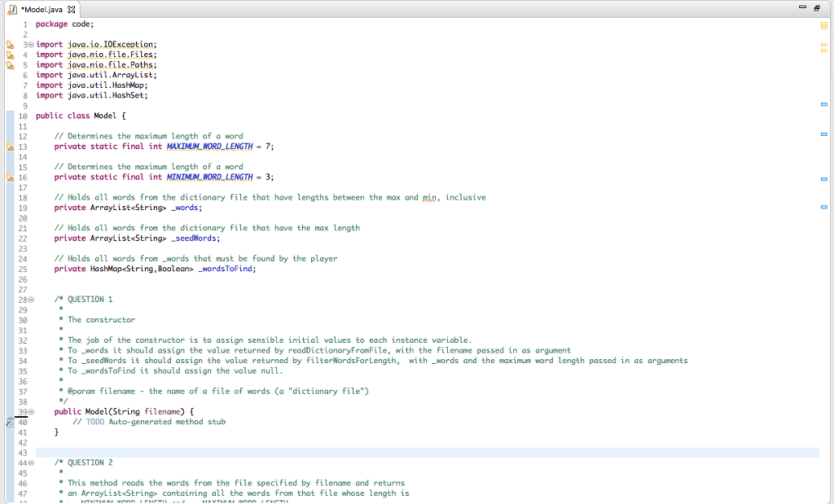
Task: Click a blue marker in the right overview ruler
Action: [x=823, y=104]
